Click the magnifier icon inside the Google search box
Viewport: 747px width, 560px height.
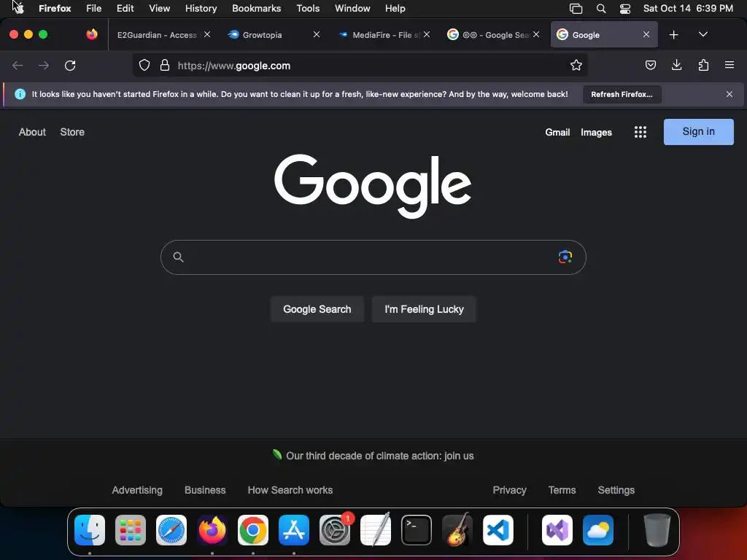pos(178,257)
